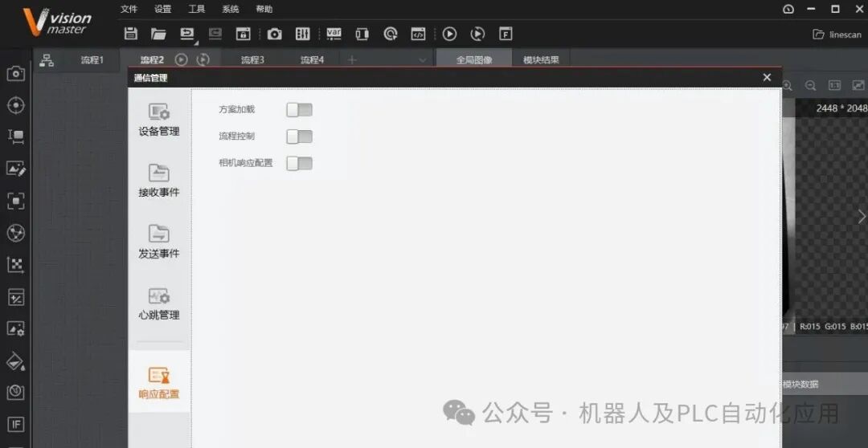
Task: Click the camera capture toolbar icon
Action: [274, 35]
